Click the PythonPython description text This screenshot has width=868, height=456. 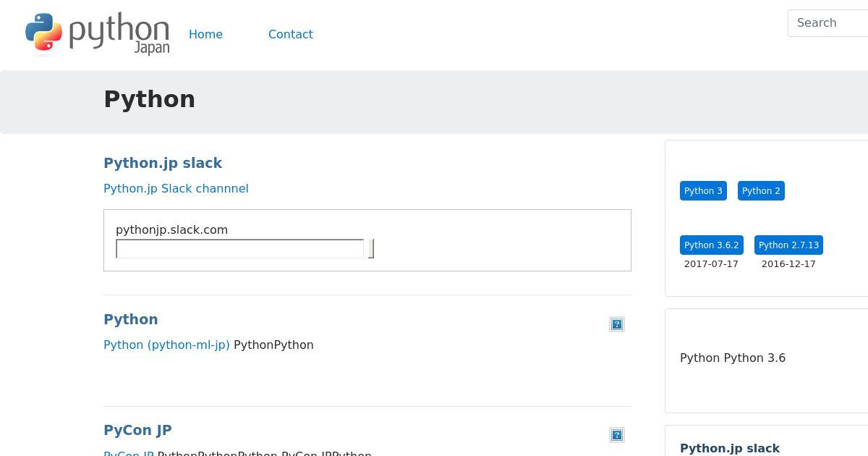[x=273, y=345]
